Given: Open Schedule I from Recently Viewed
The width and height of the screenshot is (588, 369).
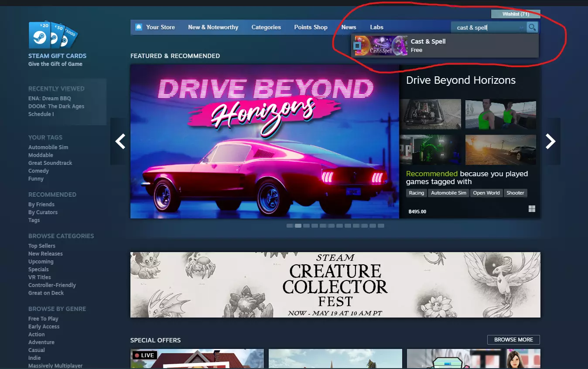Looking at the screenshot, I should (41, 114).
